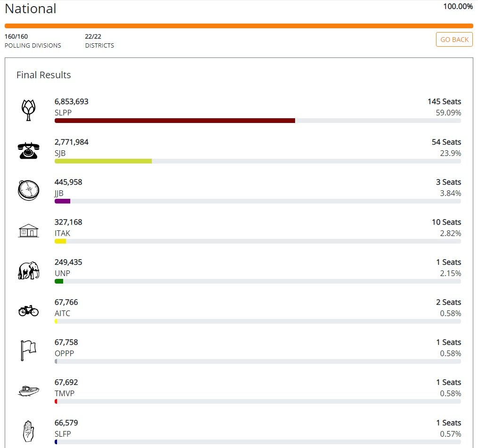Click the Final Results heading
Image resolution: width=478 pixels, height=448 pixels.
(x=43, y=75)
